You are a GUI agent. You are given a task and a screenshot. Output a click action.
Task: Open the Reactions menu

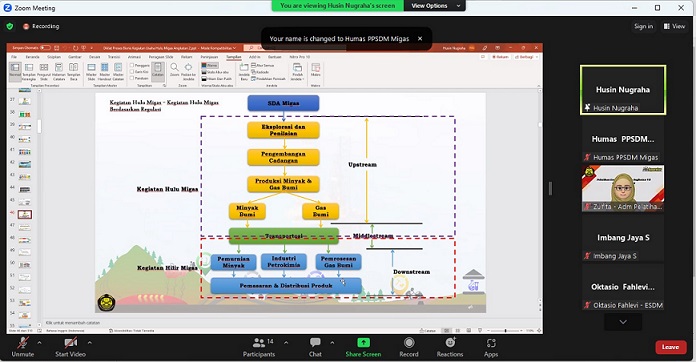point(450,347)
